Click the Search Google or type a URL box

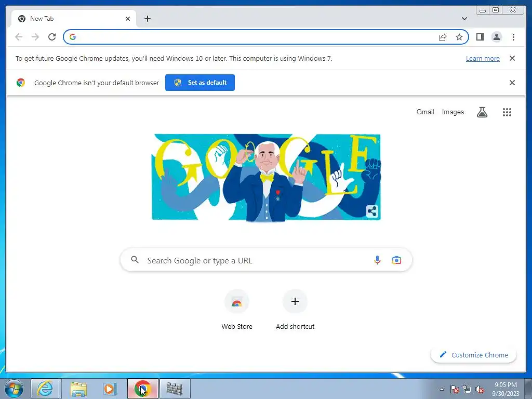coord(266,260)
